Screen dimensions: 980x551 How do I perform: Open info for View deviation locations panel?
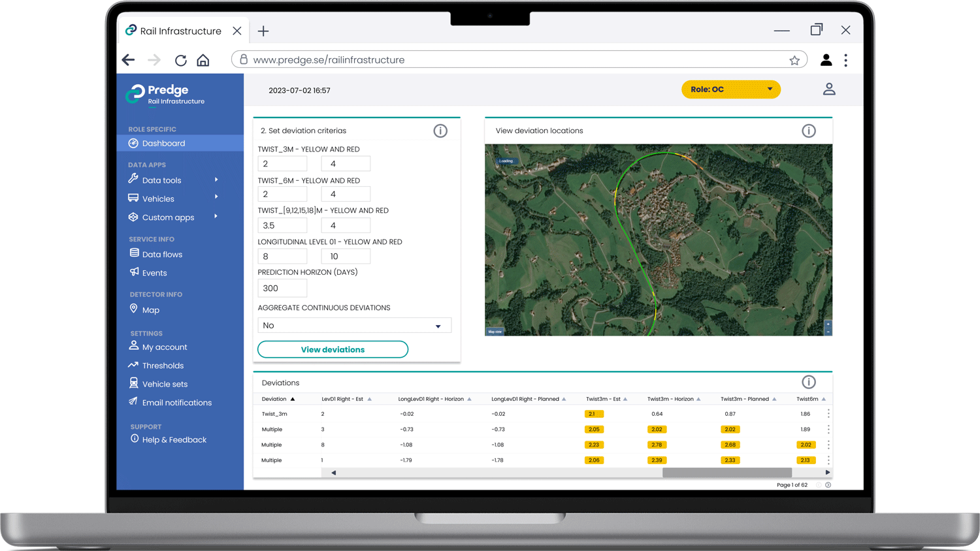(x=809, y=131)
